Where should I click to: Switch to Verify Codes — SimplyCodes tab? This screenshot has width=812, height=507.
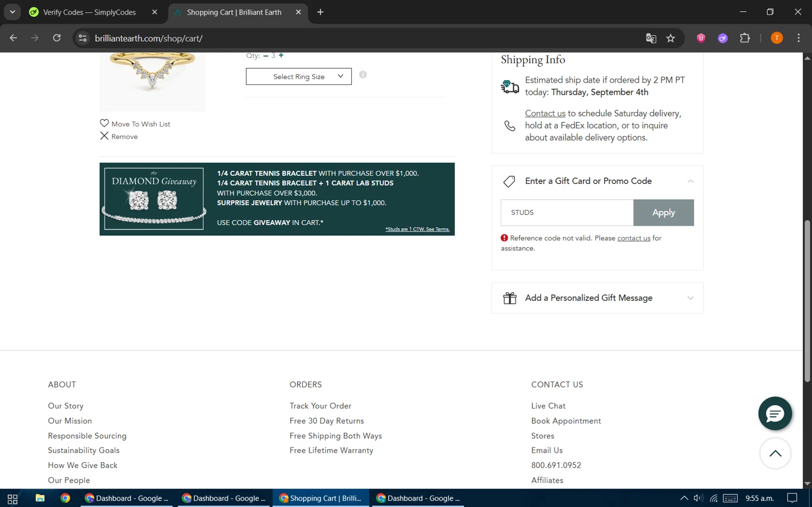tap(89, 12)
